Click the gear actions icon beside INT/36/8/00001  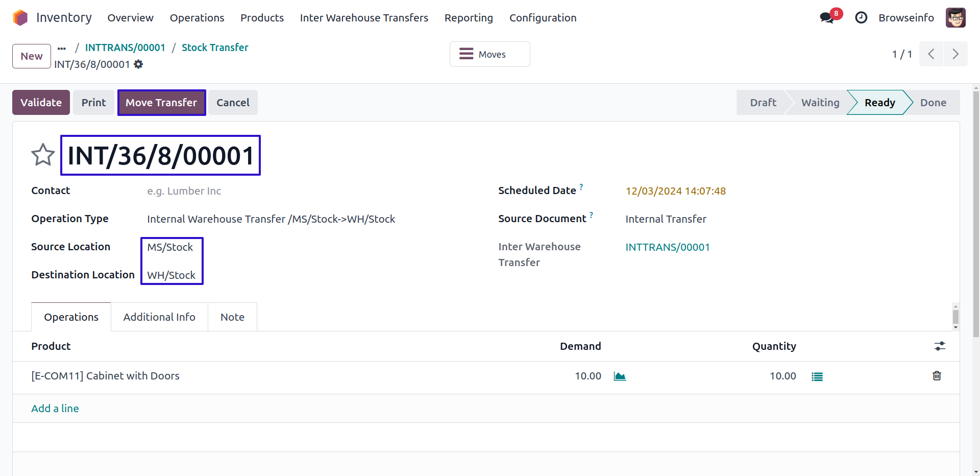point(138,64)
